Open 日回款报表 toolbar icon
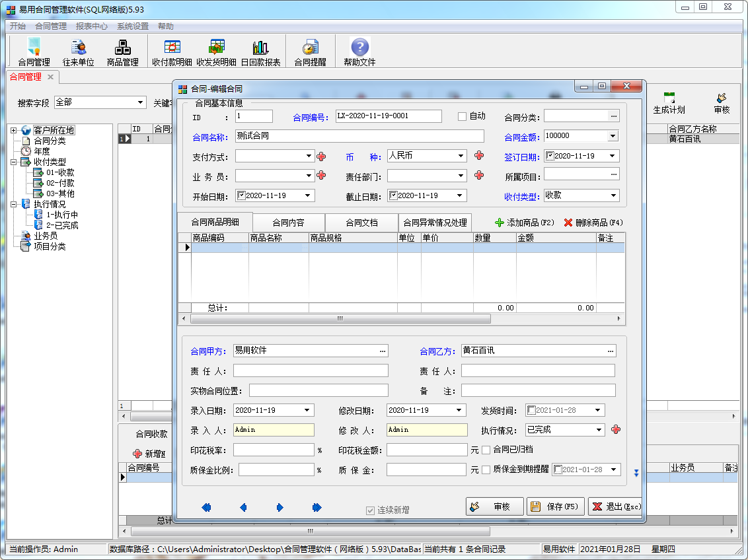Screen dimensions: 748x560 click(x=260, y=52)
